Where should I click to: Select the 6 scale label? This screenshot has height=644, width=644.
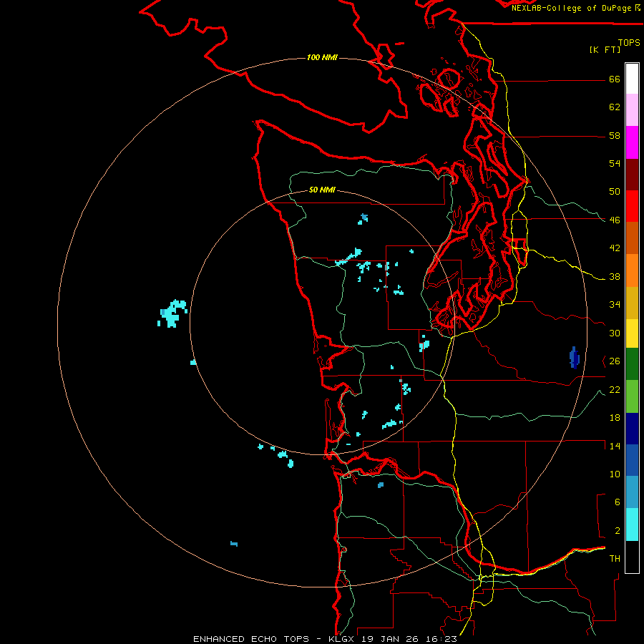[x=618, y=502]
